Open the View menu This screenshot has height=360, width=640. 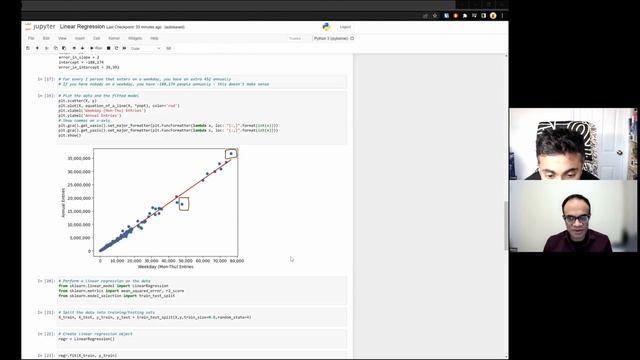click(x=62, y=38)
